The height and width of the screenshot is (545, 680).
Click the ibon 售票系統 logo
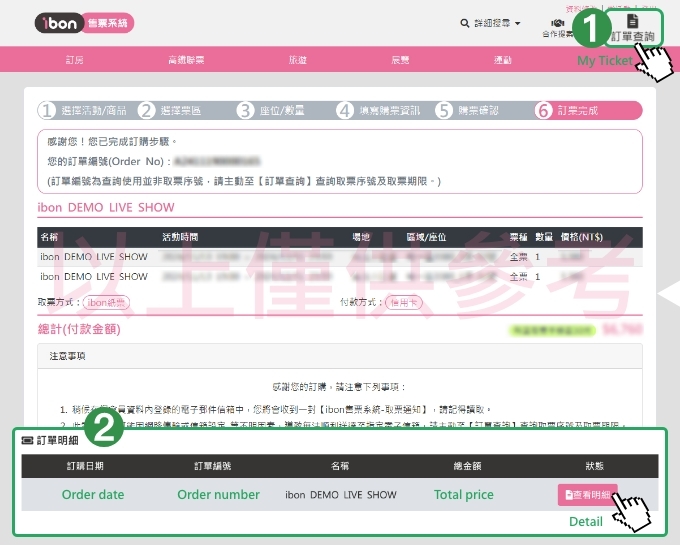pos(84,23)
